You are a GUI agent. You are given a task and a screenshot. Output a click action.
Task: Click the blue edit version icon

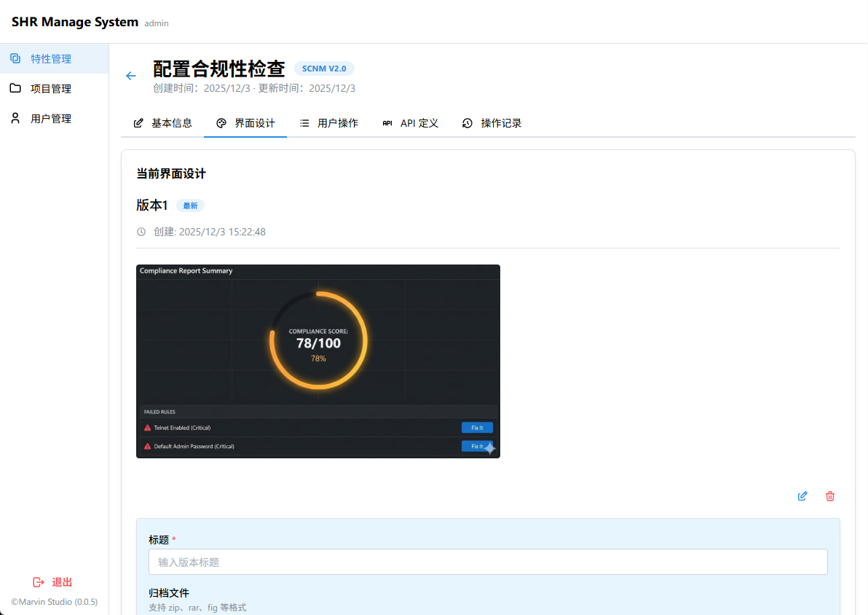point(802,496)
